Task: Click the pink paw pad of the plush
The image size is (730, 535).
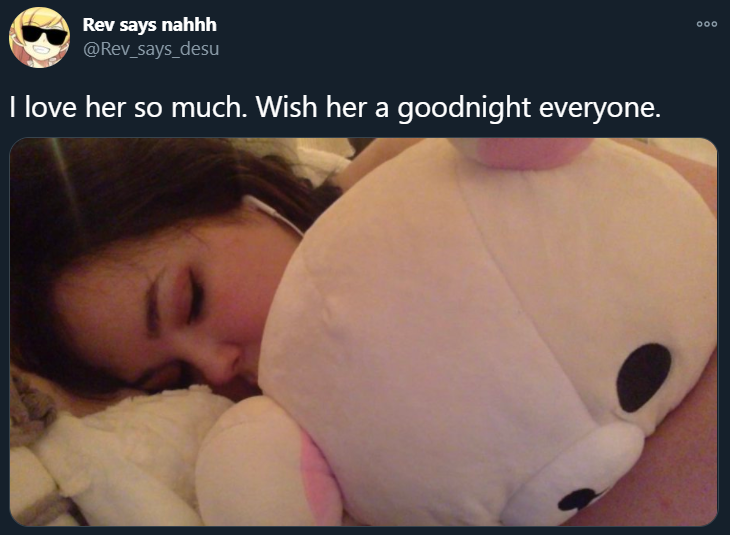Action: point(319,475)
